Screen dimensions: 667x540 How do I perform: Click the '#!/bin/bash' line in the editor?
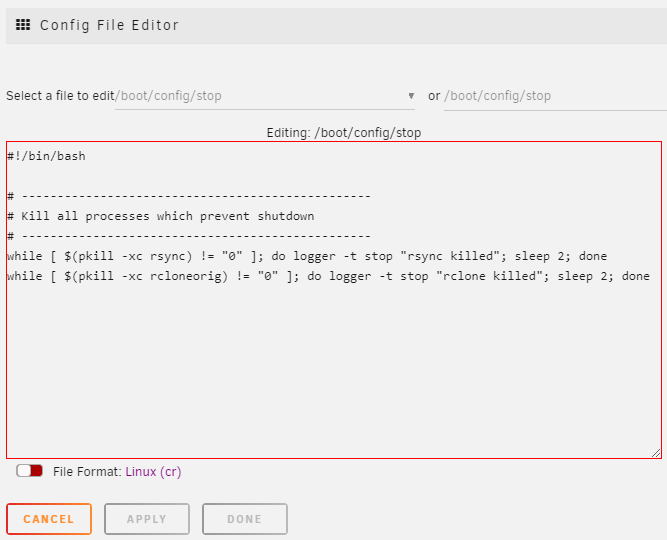(x=46, y=156)
